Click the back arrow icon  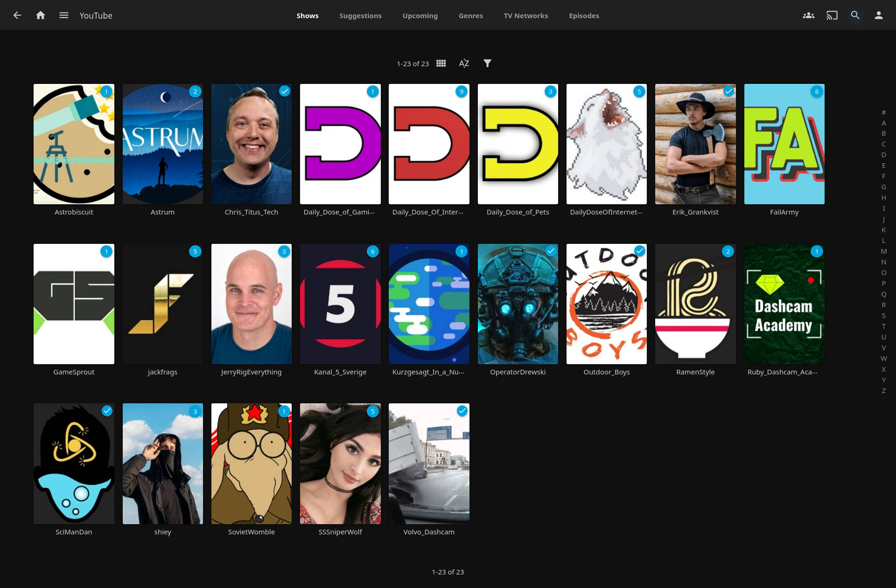(17, 15)
